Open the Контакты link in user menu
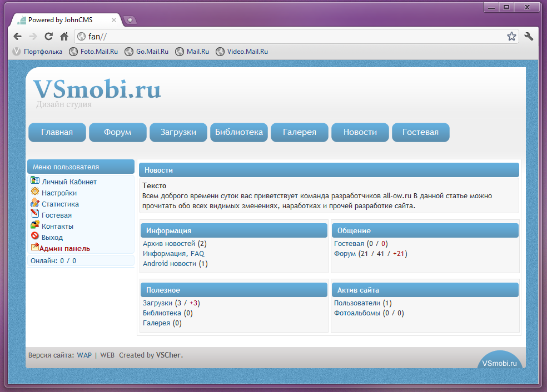This screenshot has height=392, width=547. tap(57, 227)
